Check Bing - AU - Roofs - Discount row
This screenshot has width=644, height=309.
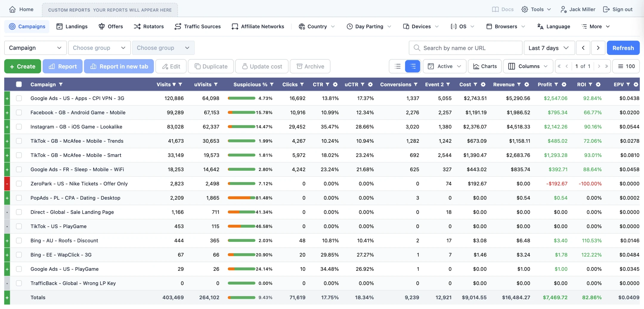pos(19,241)
